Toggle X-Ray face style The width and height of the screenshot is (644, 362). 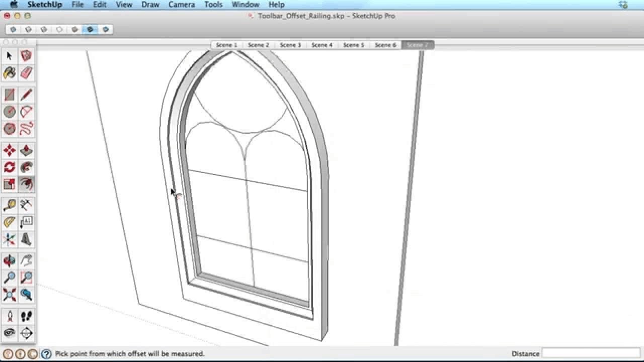point(14,30)
